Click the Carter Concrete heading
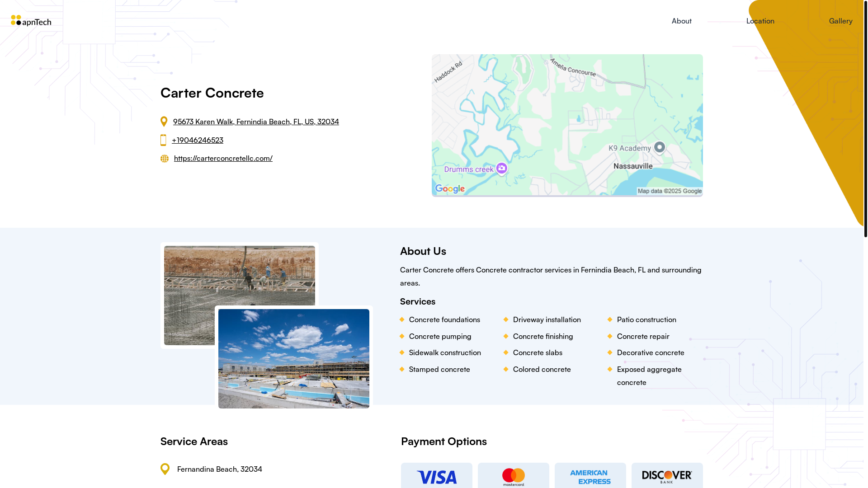 pyautogui.click(x=212, y=93)
